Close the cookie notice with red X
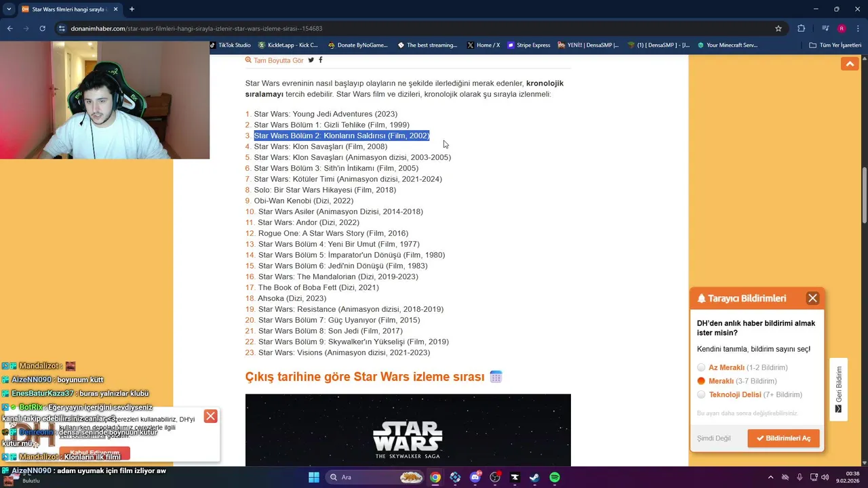868x488 pixels. pyautogui.click(x=210, y=416)
